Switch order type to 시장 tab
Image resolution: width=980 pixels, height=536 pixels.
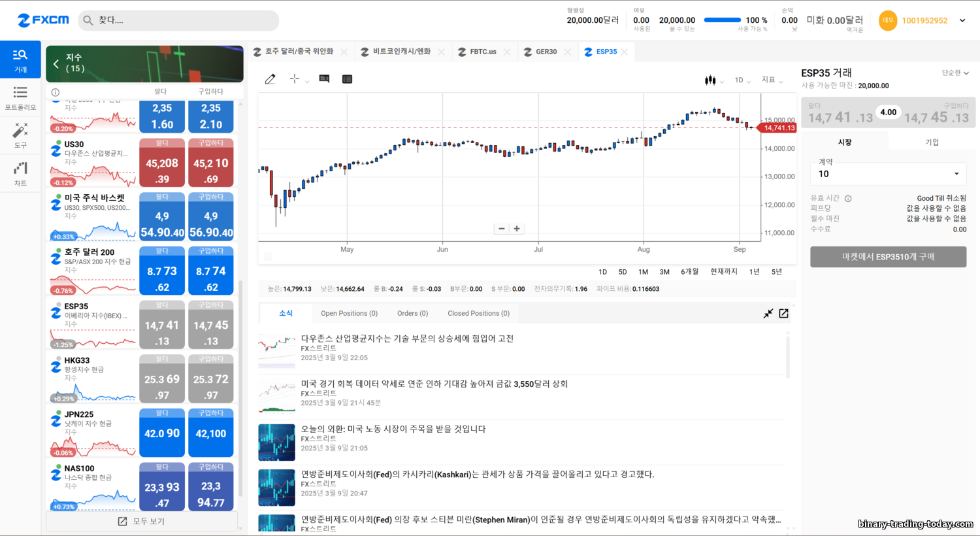click(x=845, y=142)
